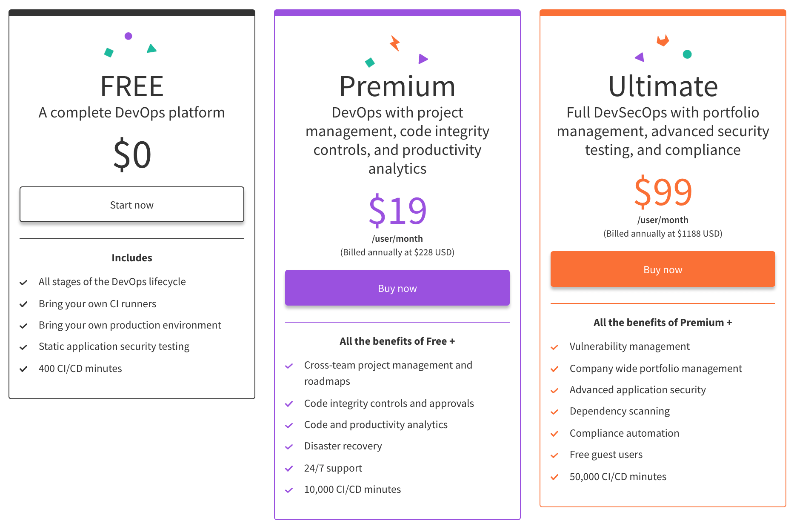Image resolution: width=794 pixels, height=532 pixels.
Task: Click checkmark next to 24/7 support
Action: click(289, 469)
